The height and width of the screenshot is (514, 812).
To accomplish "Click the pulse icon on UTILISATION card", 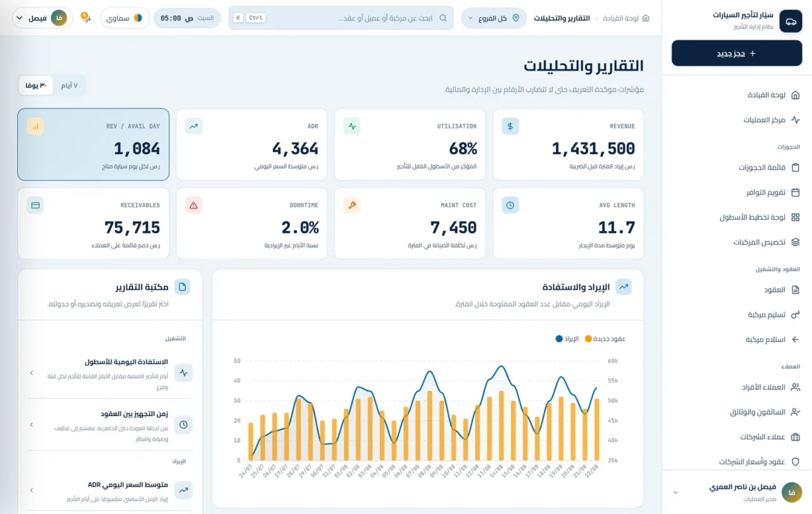I will point(352,126).
